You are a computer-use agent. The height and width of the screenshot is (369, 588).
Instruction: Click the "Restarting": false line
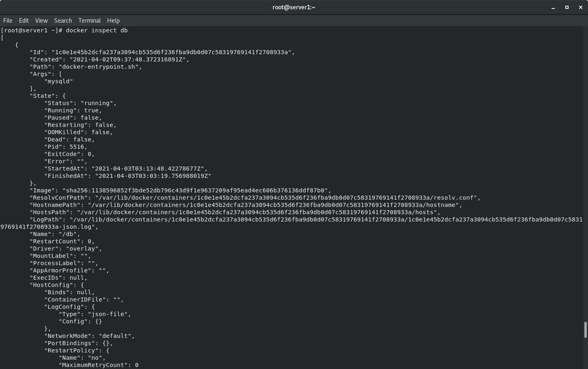pyautogui.click(x=80, y=125)
